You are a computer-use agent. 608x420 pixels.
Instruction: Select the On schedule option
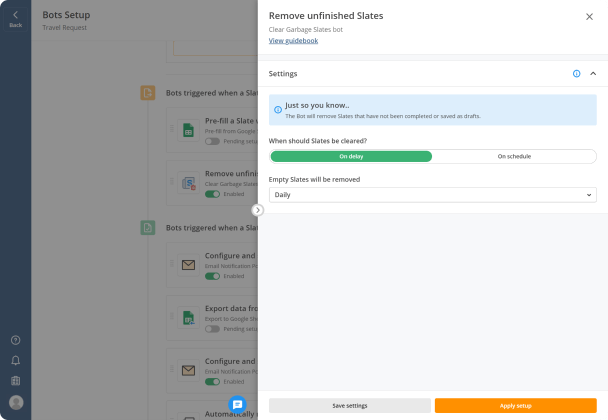coord(514,156)
